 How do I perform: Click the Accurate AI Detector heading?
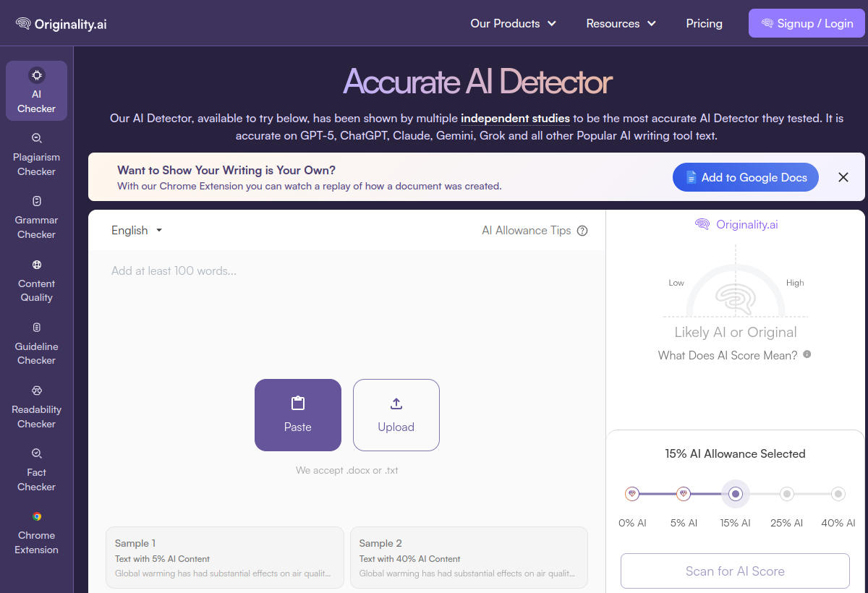477,82
